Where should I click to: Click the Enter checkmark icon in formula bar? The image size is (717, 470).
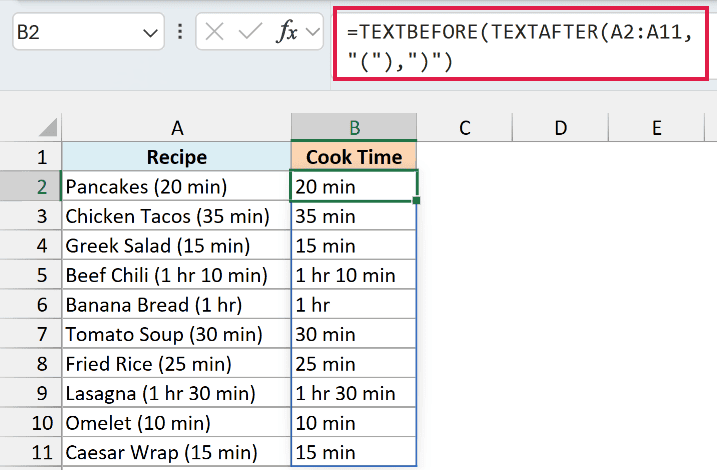pos(250,32)
